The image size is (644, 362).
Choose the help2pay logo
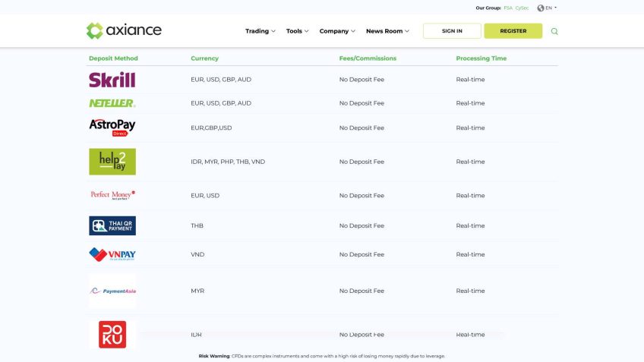tap(112, 162)
